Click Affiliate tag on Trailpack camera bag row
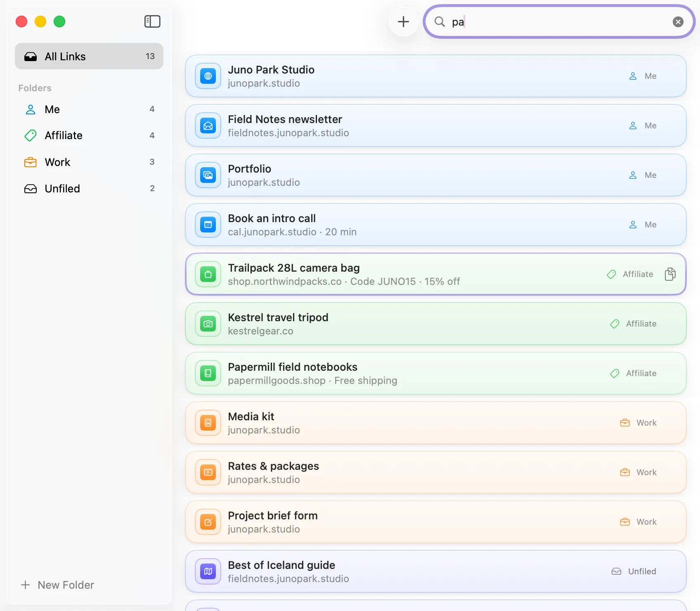Viewport: 700px width, 611px height. coord(630,274)
